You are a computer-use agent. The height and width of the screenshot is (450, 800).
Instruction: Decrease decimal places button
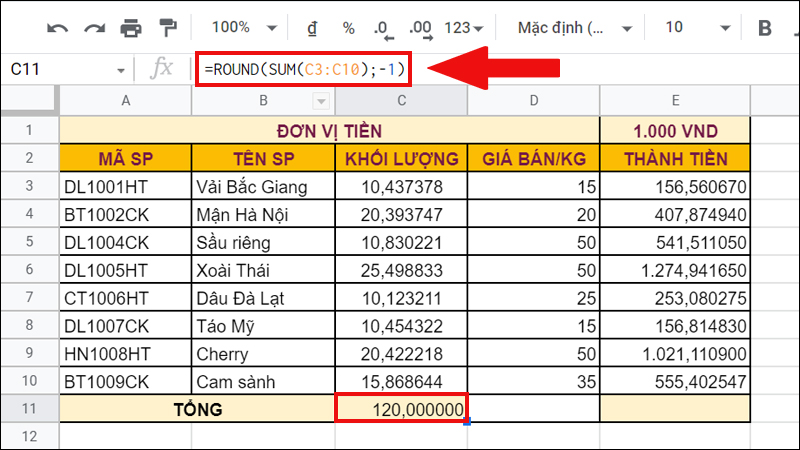click(x=383, y=27)
